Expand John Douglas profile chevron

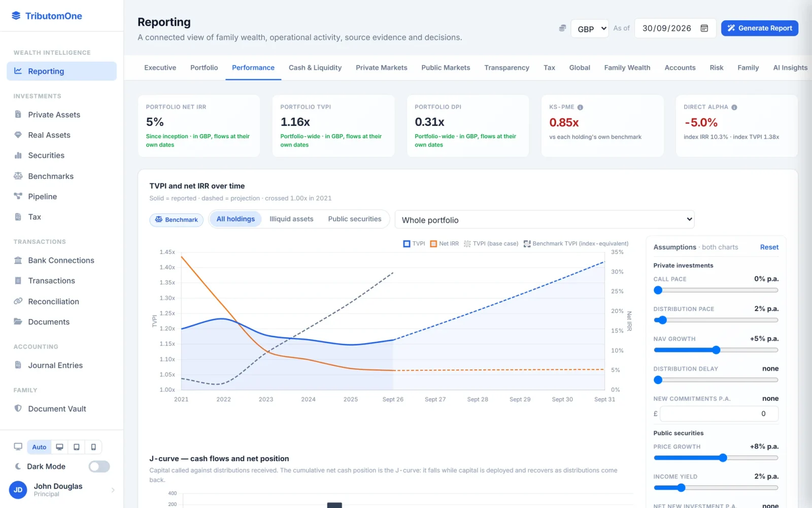(x=113, y=490)
